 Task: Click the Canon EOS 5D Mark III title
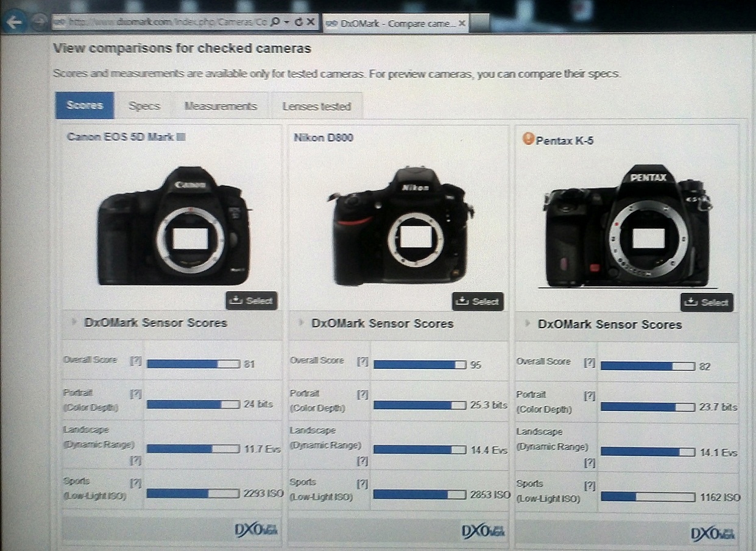pyautogui.click(x=126, y=137)
